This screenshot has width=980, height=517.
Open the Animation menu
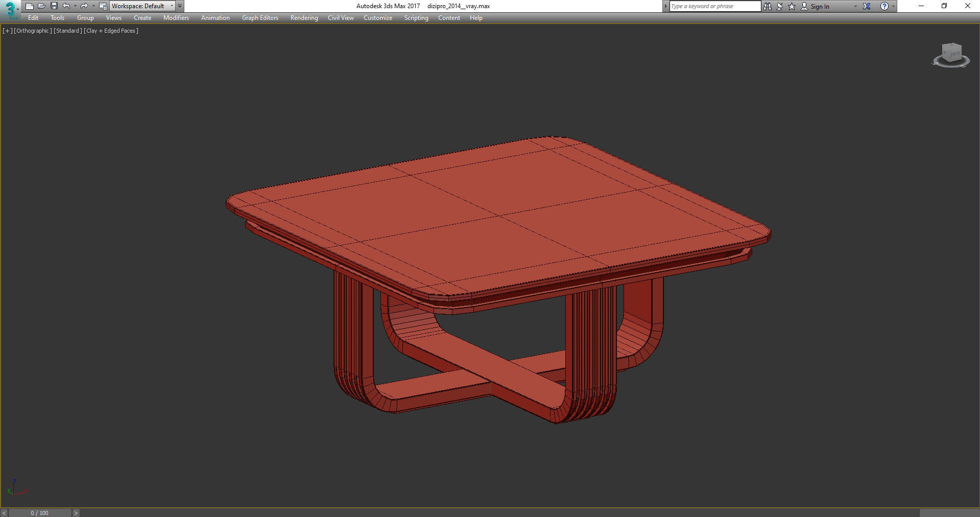tap(215, 18)
